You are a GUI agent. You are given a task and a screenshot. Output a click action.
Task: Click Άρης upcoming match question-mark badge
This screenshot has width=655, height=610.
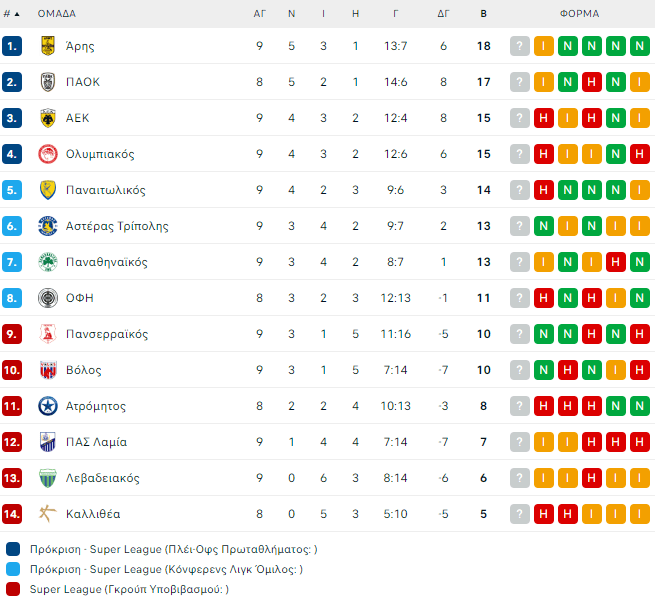520,46
